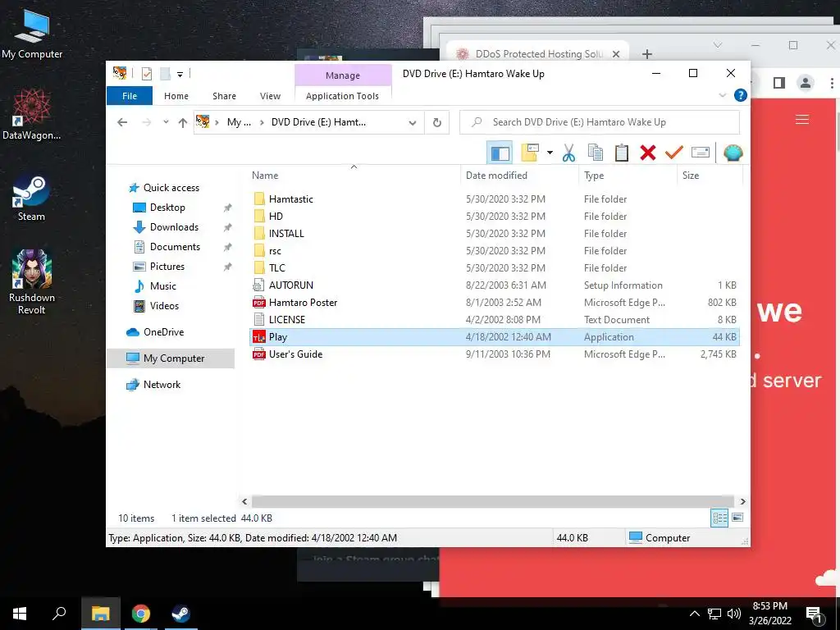The image size is (840, 630).
Task: Sort by the Size column header
Action: point(710,176)
